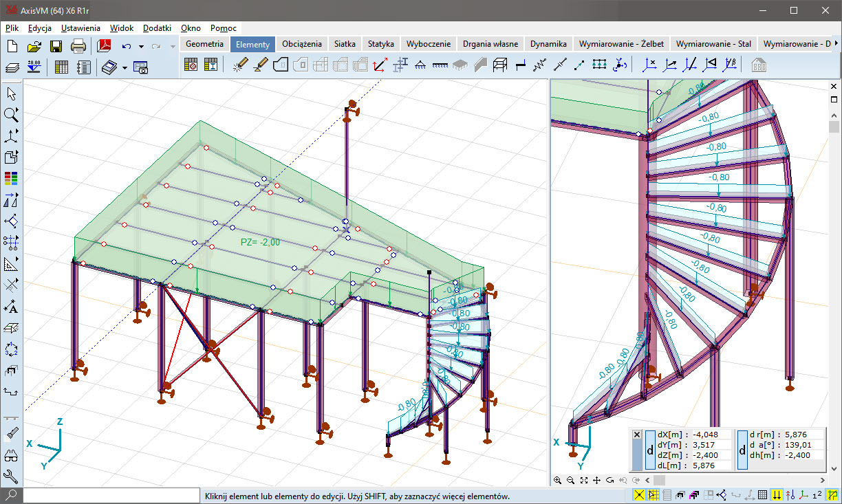Image resolution: width=842 pixels, height=504 pixels.
Task: Switch to the Obciążenia tab
Action: tap(301, 43)
